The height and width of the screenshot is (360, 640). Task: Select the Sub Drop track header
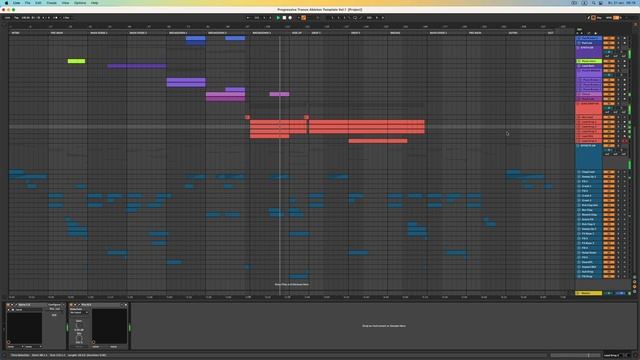point(588,271)
